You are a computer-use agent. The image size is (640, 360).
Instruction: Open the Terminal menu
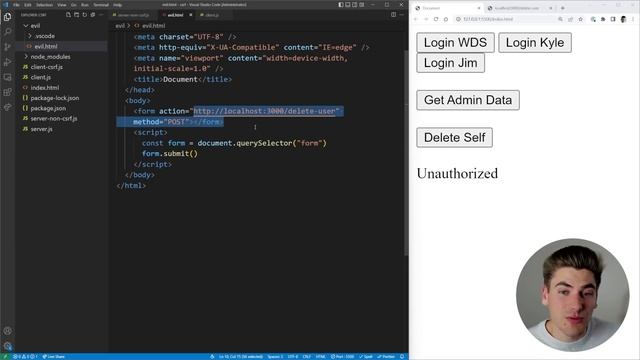[101, 5]
